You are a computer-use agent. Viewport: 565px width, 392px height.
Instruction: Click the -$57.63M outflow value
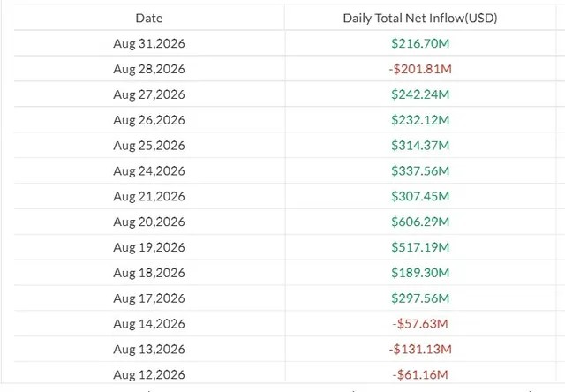420,324
